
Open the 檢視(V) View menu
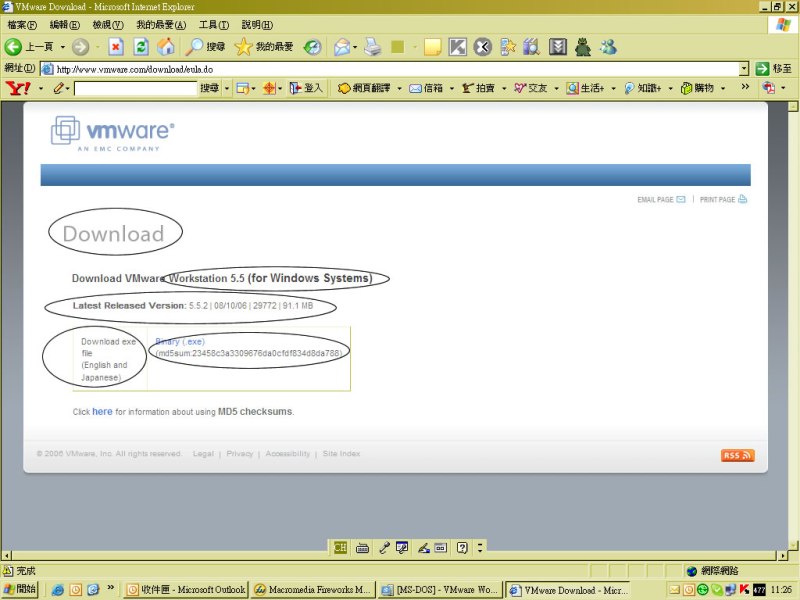[108, 24]
